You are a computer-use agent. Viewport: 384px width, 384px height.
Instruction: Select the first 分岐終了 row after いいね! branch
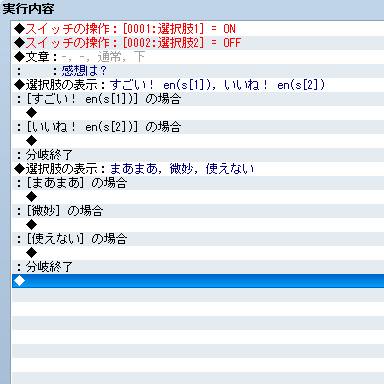(198, 155)
